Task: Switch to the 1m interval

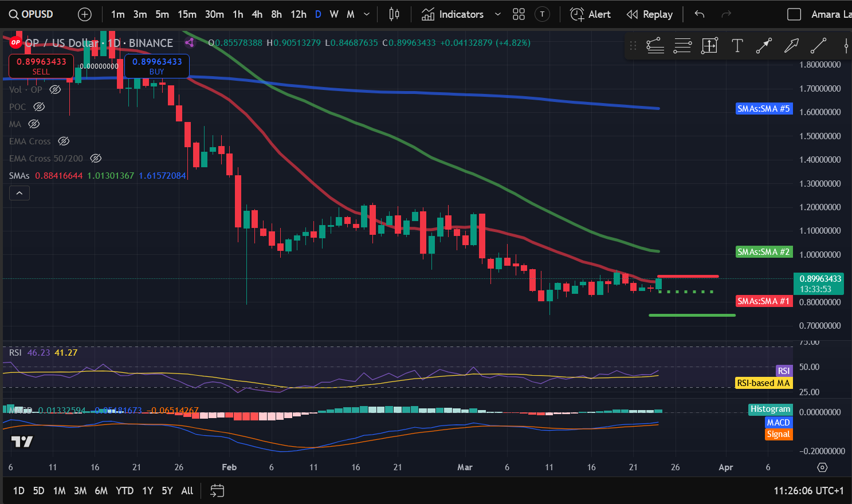Action: pyautogui.click(x=118, y=14)
